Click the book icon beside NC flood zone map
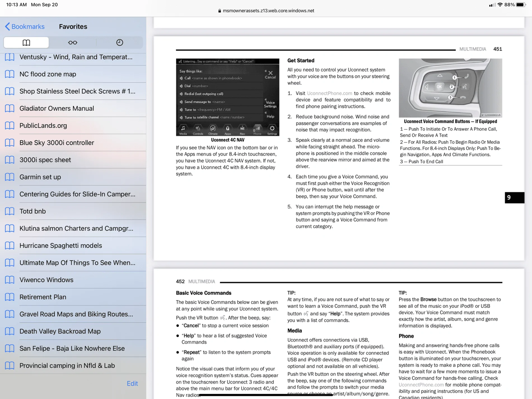The width and height of the screenshot is (532, 399). (x=10, y=74)
